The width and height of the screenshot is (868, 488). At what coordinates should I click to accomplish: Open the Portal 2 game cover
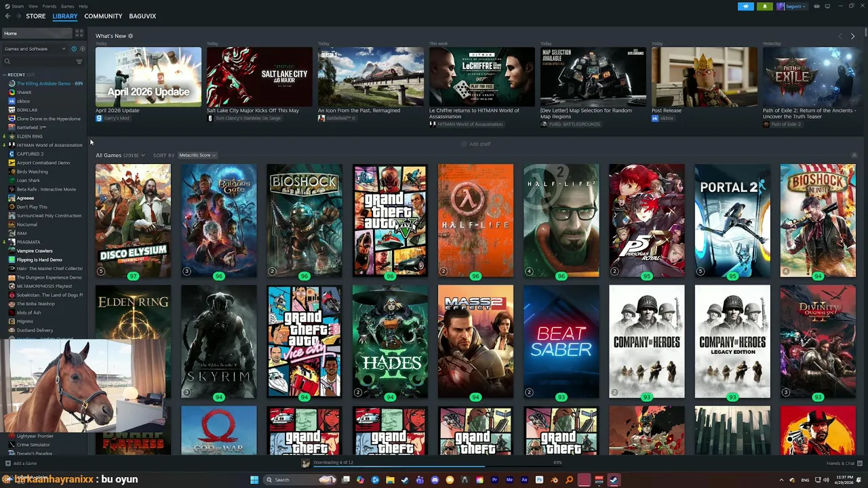[x=732, y=220]
